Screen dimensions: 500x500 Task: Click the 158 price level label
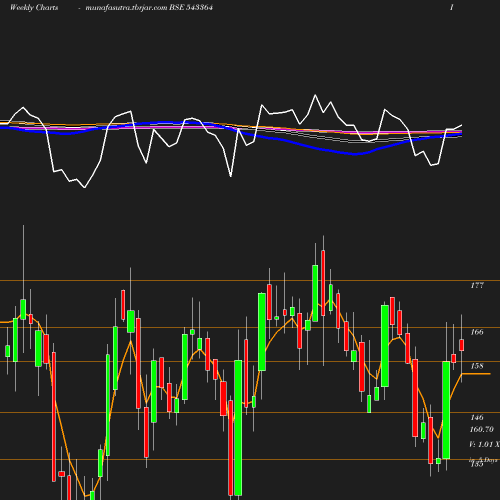click(x=477, y=366)
